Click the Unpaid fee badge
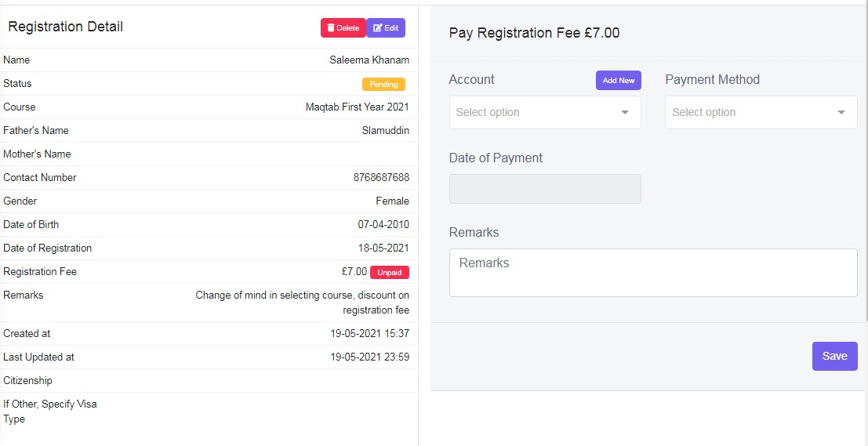The height and width of the screenshot is (446, 868). tap(390, 272)
